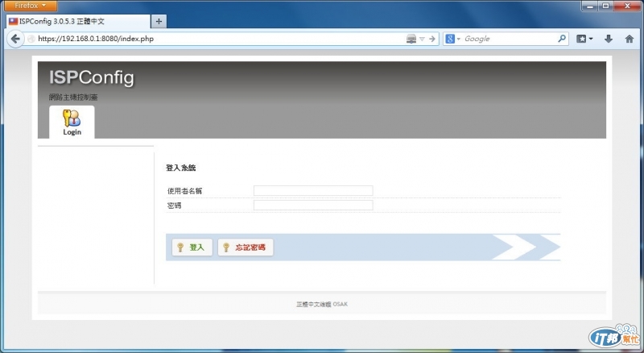Click the 登入系統 heading text

point(180,168)
